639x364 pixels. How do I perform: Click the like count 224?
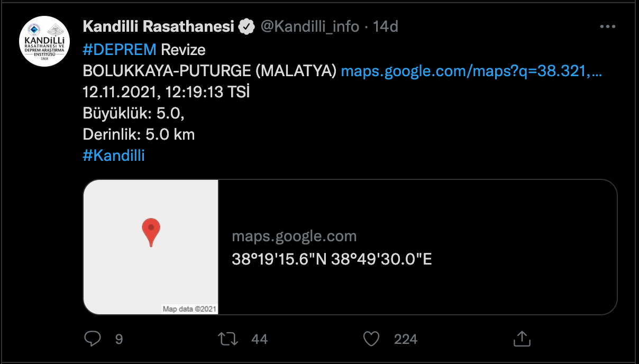point(406,339)
